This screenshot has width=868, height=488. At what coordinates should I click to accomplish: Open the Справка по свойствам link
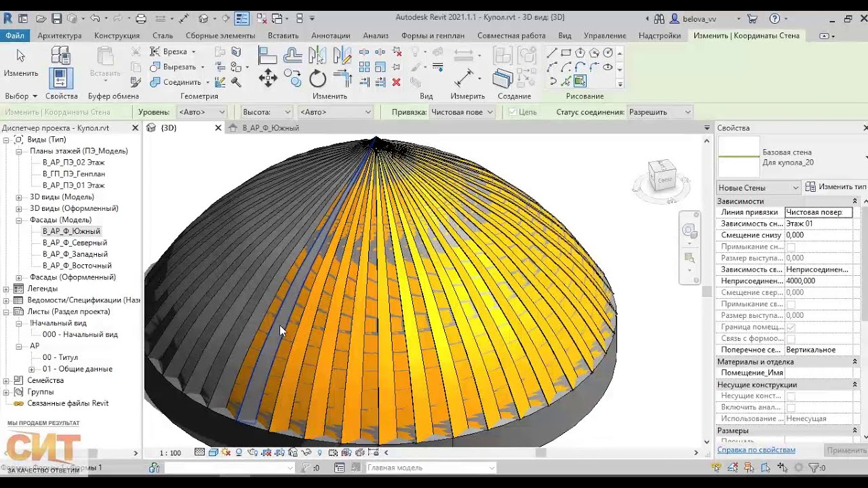pos(756,449)
